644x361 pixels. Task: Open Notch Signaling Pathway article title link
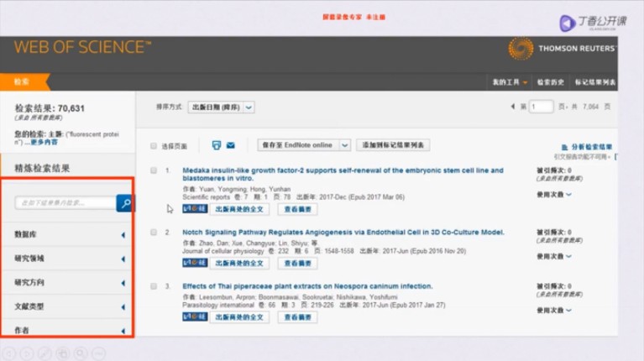click(343, 232)
